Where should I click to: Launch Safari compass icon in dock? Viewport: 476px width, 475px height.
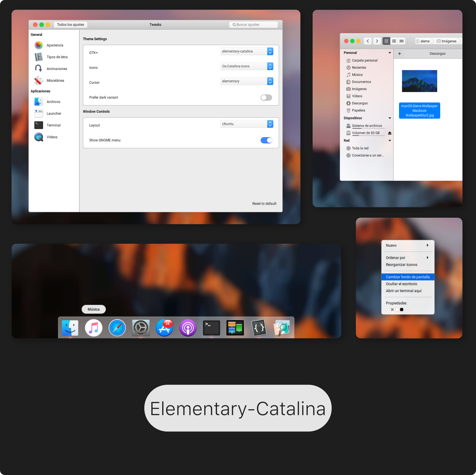point(117,328)
